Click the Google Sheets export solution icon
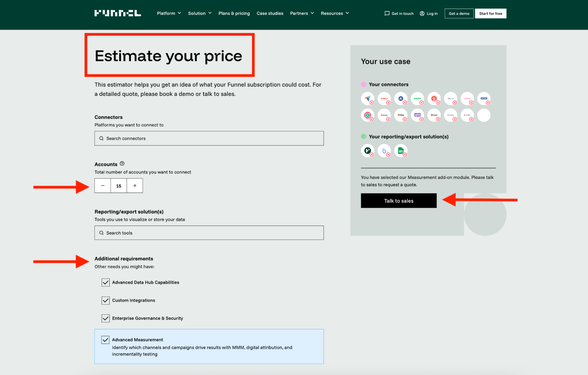The width and height of the screenshot is (588, 375). click(x=401, y=150)
